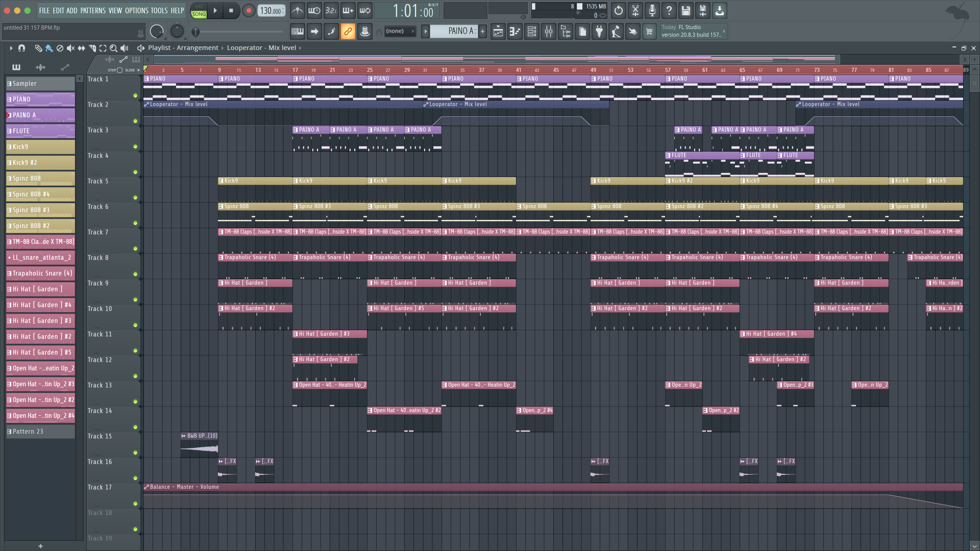
Task: Open the TOOLS menu
Action: click(159, 11)
